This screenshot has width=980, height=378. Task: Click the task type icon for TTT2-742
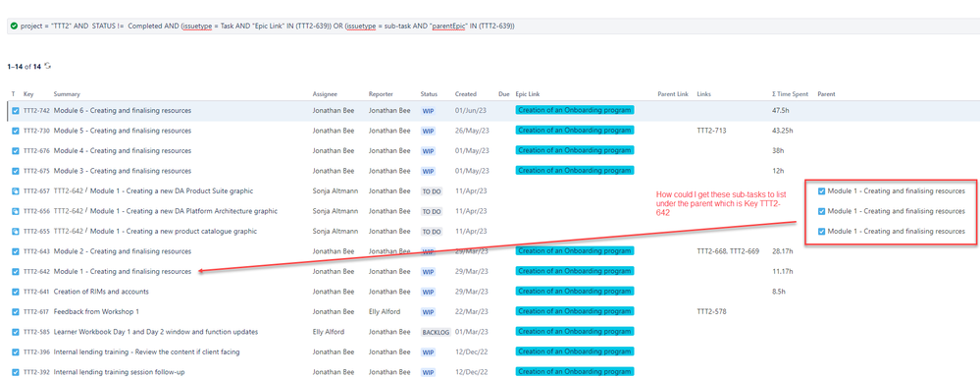click(x=16, y=111)
